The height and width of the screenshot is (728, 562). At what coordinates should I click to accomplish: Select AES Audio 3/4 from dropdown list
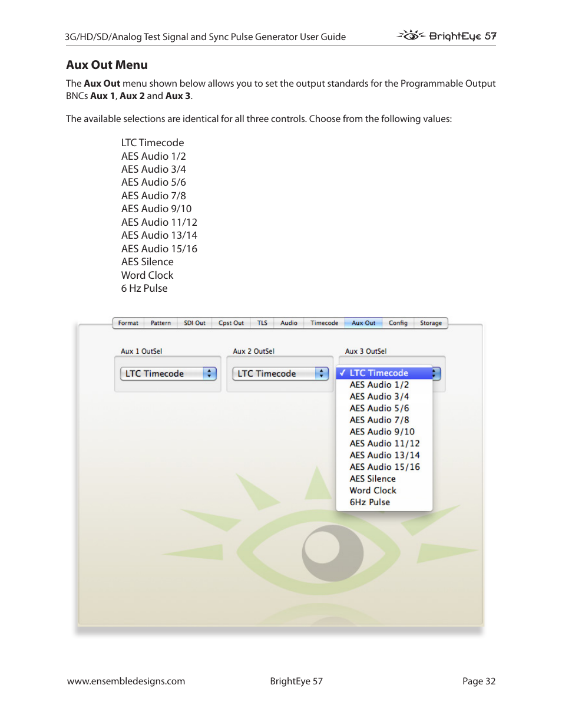pyautogui.click(x=384, y=397)
